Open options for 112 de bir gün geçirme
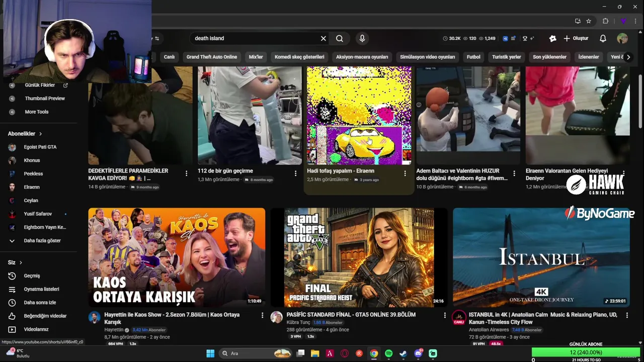The image size is (644, 362). 295,173
